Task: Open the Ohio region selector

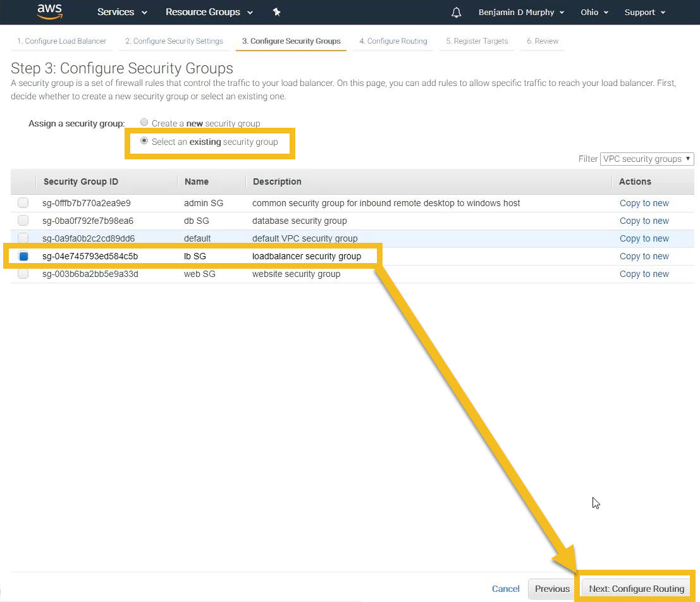Action: 594,12
